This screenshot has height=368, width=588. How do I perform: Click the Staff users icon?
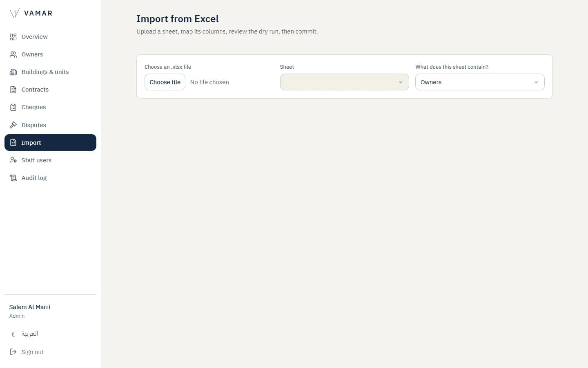click(13, 160)
